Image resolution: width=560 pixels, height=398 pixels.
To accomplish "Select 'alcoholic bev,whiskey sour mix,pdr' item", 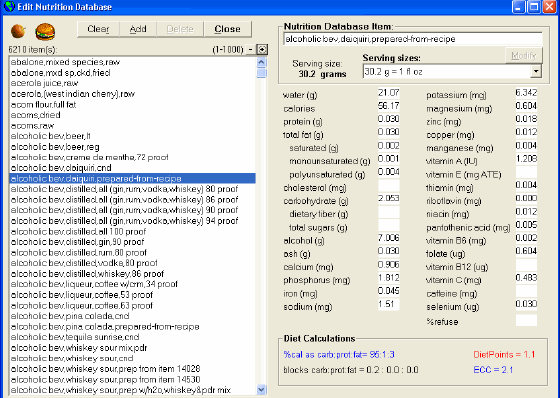I will (132, 348).
